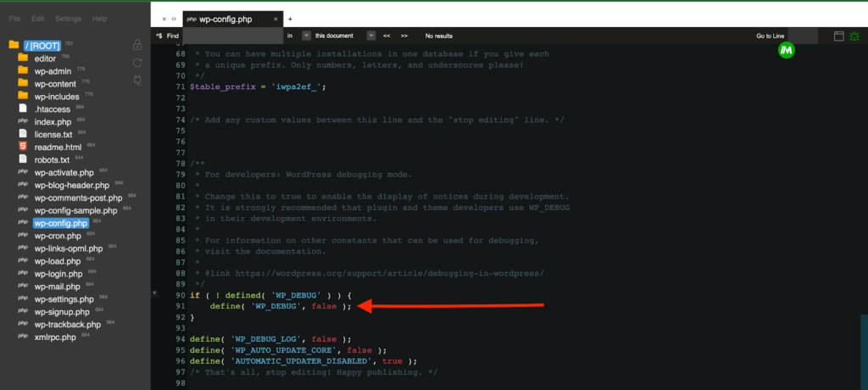Click the ROOT folder icon
The height and width of the screenshot is (390, 868).
click(x=14, y=45)
